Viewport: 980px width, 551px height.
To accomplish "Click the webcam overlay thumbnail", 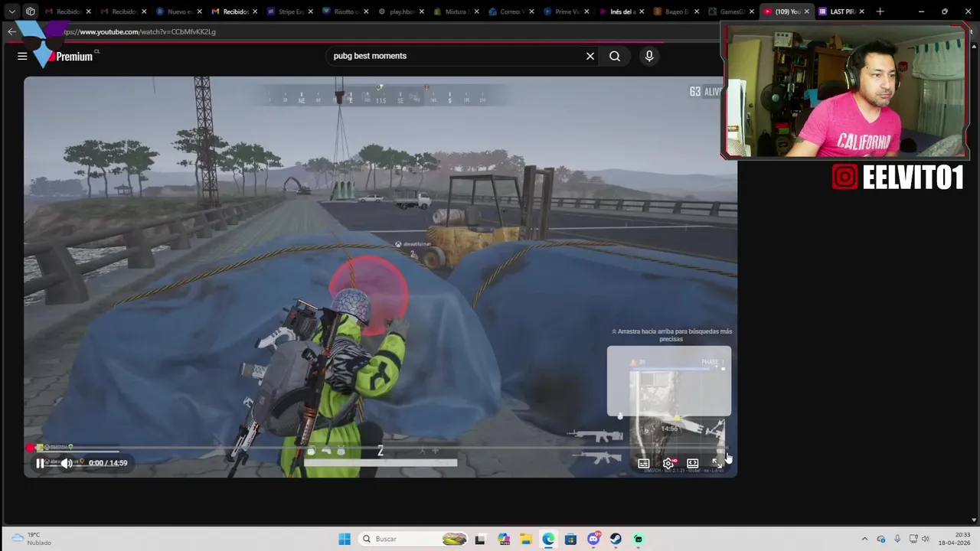I will pos(845,91).
